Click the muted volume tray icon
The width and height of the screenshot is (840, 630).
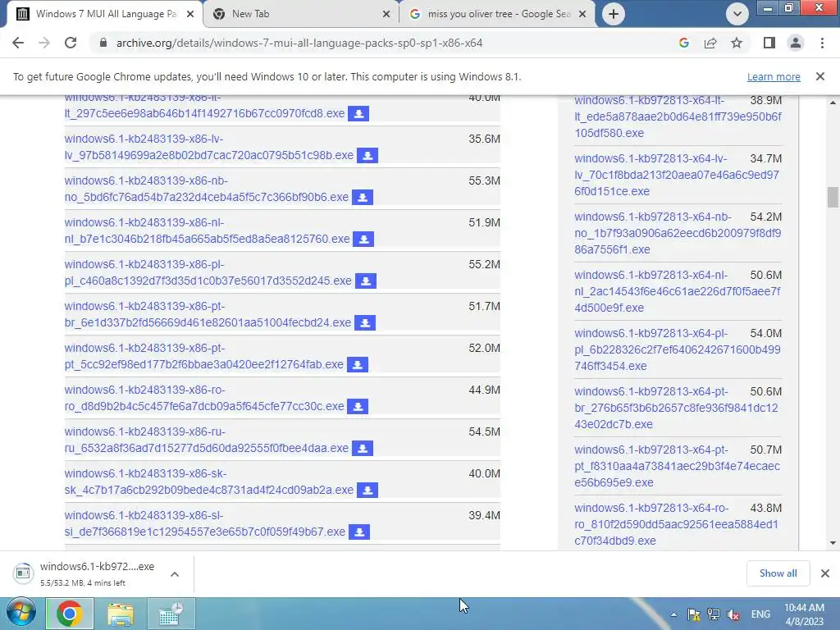click(733, 614)
